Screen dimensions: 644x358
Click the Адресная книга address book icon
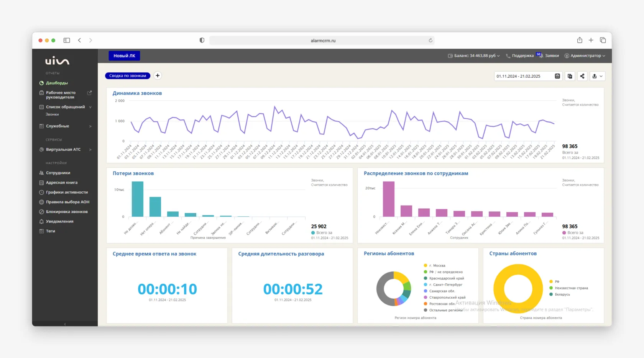41,183
